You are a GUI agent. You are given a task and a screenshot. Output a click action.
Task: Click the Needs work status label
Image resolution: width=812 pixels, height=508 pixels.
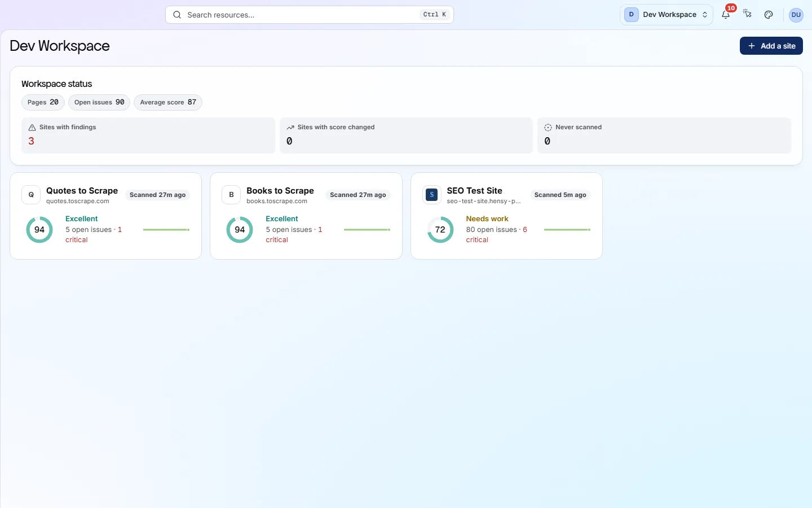tap(487, 218)
